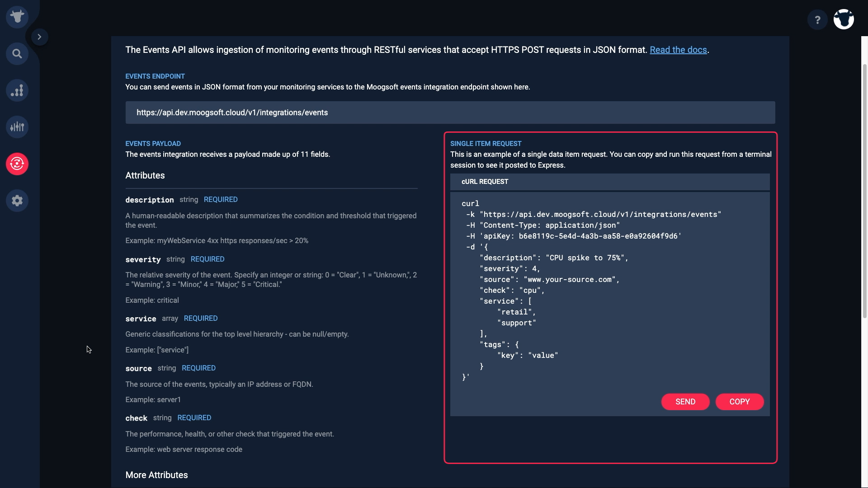Click Example: critical text
The height and width of the screenshot is (488, 868).
(152, 300)
